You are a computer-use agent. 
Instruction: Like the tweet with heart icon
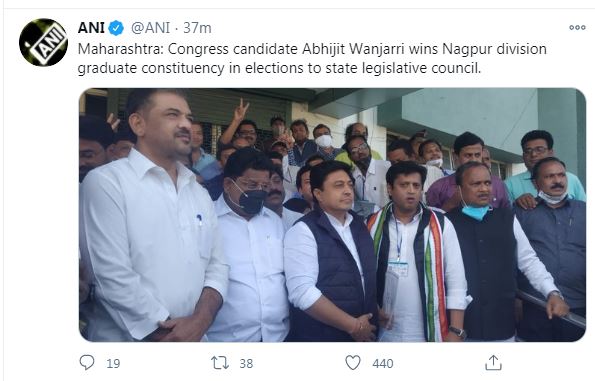(x=353, y=363)
